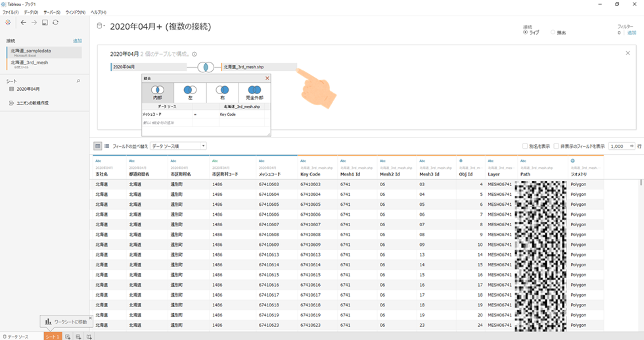Close the physical table canvas with the X
Image resolution: width=644 pixels, height=340 pixels.
click(628, 53)
